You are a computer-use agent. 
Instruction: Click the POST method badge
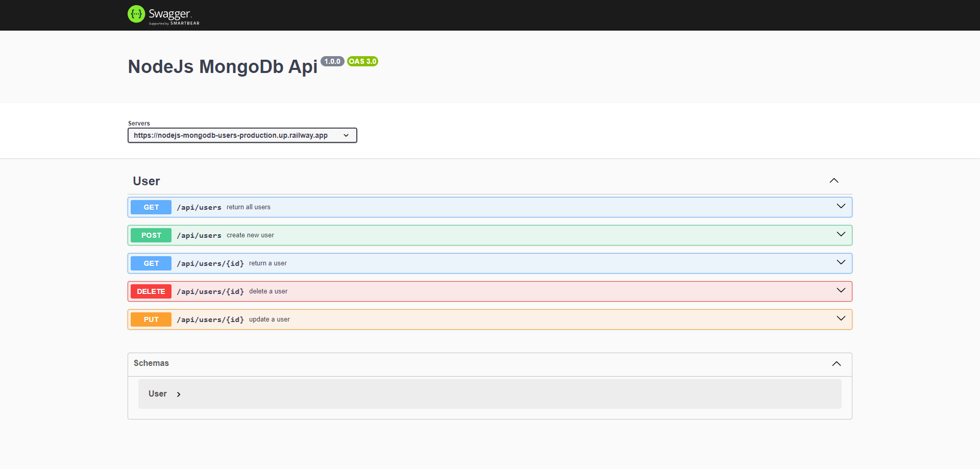[x=151, y=235]
